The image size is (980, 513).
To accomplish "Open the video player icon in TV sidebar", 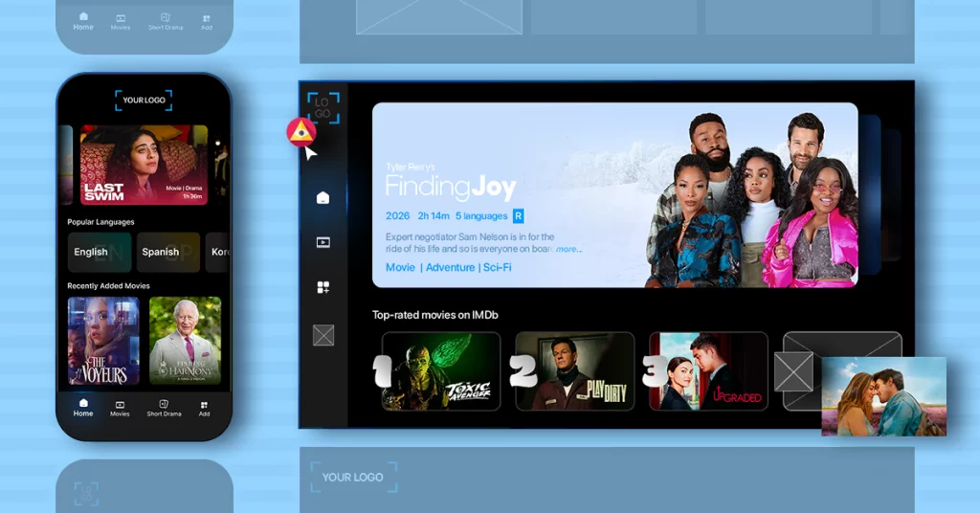I will 323,242.
